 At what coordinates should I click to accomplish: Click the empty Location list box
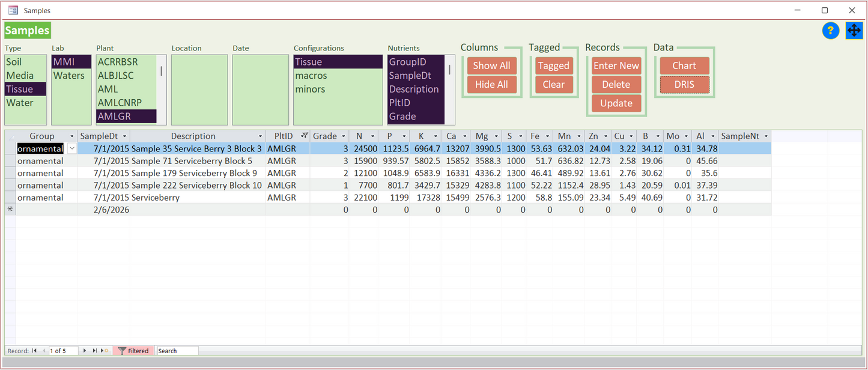(199, 89)
